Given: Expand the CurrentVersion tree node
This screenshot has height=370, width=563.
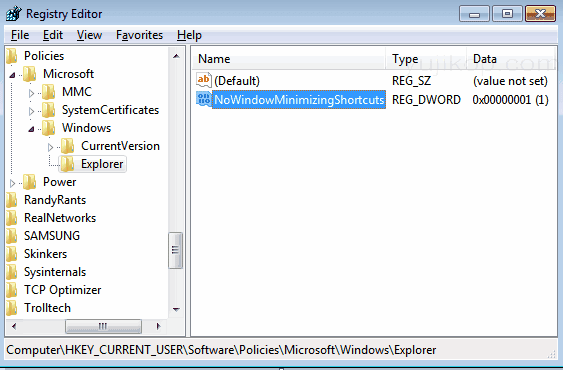Looking at the screenshot, I should click(50, 147).
